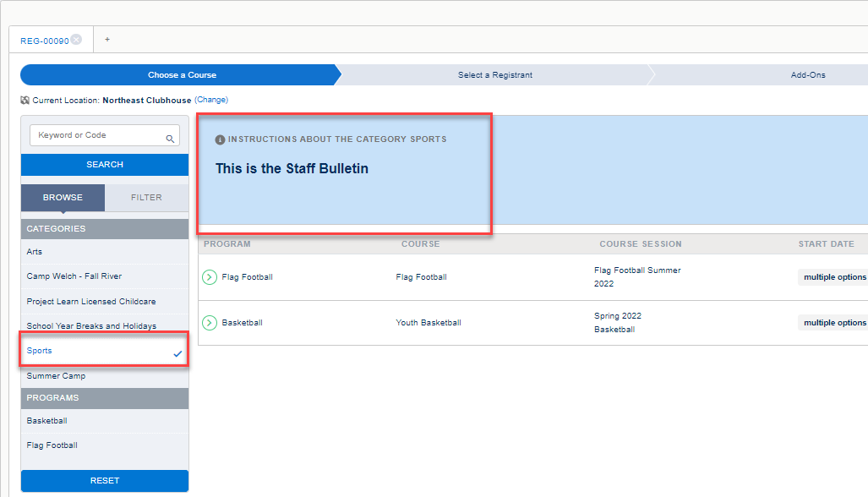Screen dimensions: 868x497
Task: Select the Summer Camp category
Action: pos(54,375)
